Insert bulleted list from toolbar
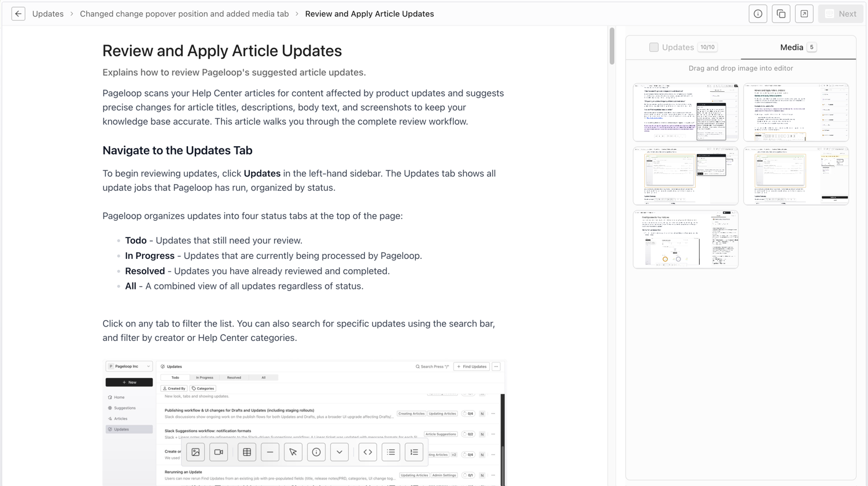 pyautogui.click(x=391, y=452)
